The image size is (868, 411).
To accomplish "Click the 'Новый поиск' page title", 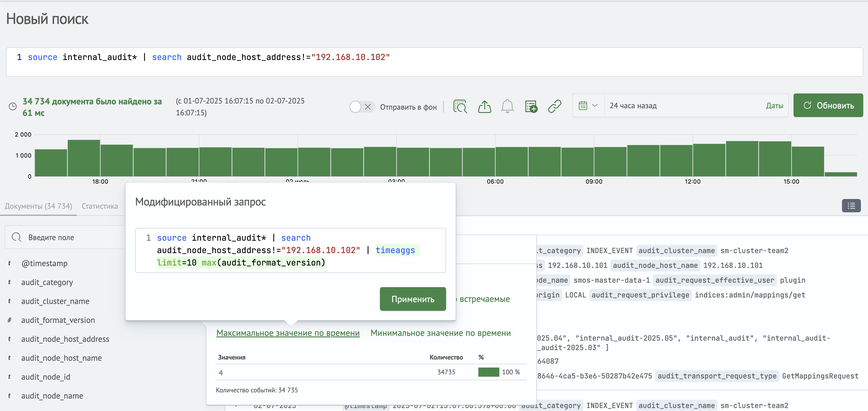I will pyautogui.click(x=47, y=19).
